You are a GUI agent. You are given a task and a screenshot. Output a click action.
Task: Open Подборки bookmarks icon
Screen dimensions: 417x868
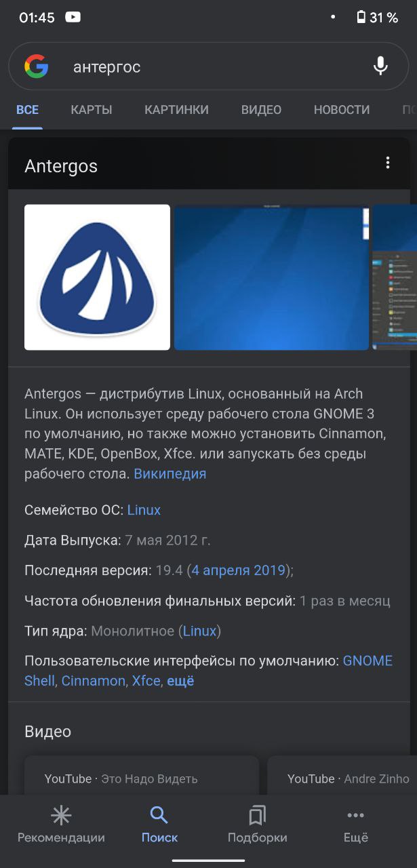258,815
